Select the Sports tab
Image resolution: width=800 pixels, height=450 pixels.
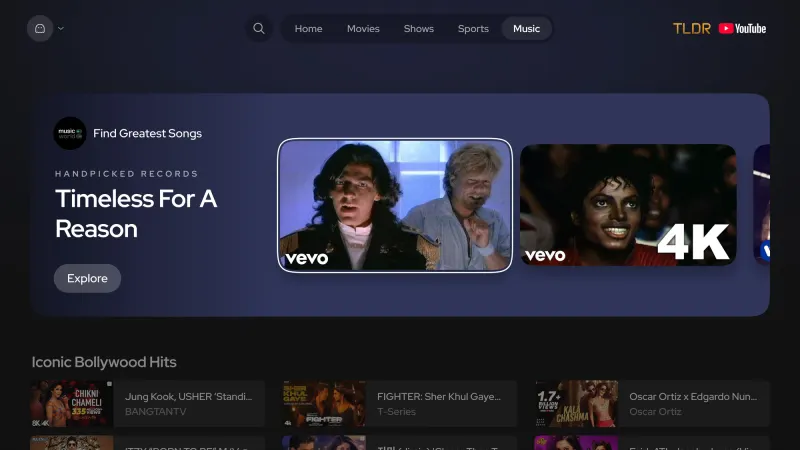point(473,29)
